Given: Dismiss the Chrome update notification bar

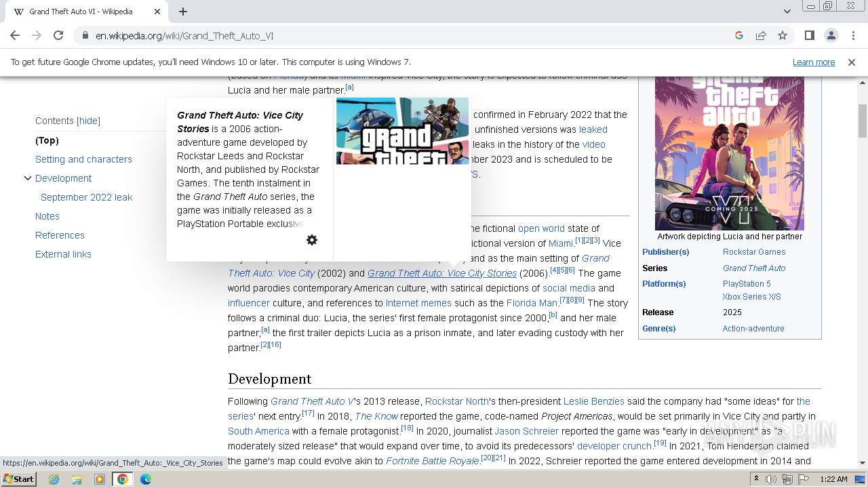Looking at the screenshot, I should [851, 62].
